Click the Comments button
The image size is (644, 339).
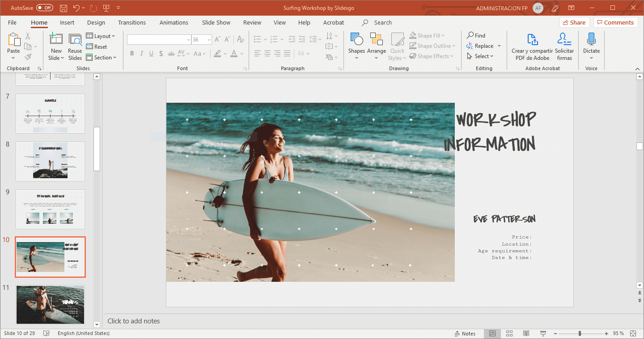click(x=615, y=22)
